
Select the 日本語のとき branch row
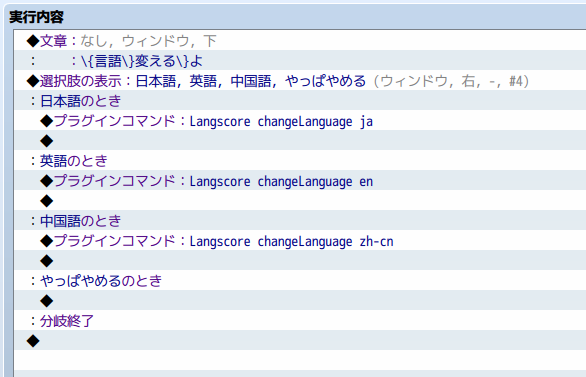tap(300, 101)
